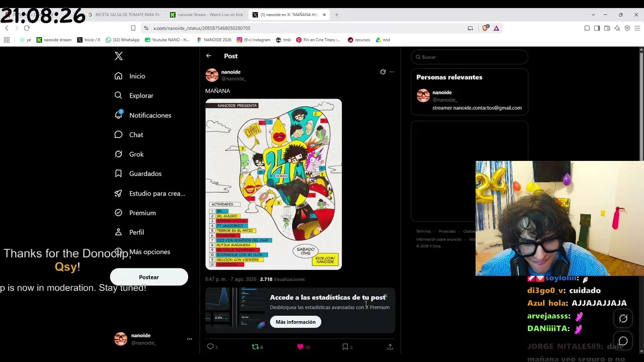This screenshot has width=644, height=362.
Task: Go to Inicio in the X sidebar
Action: [x=130, y=76]
